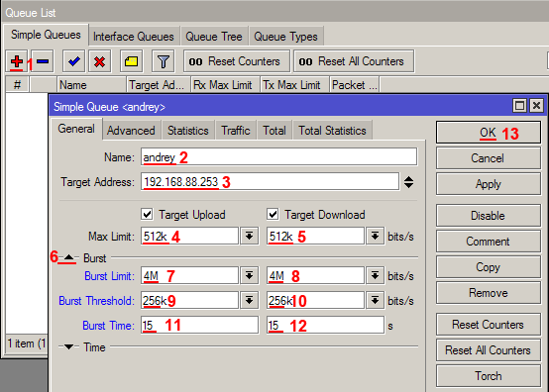Open the Statistics tab
Image resolution: width=549 pixels, height=392 pixels.
[x=188, y=131]
